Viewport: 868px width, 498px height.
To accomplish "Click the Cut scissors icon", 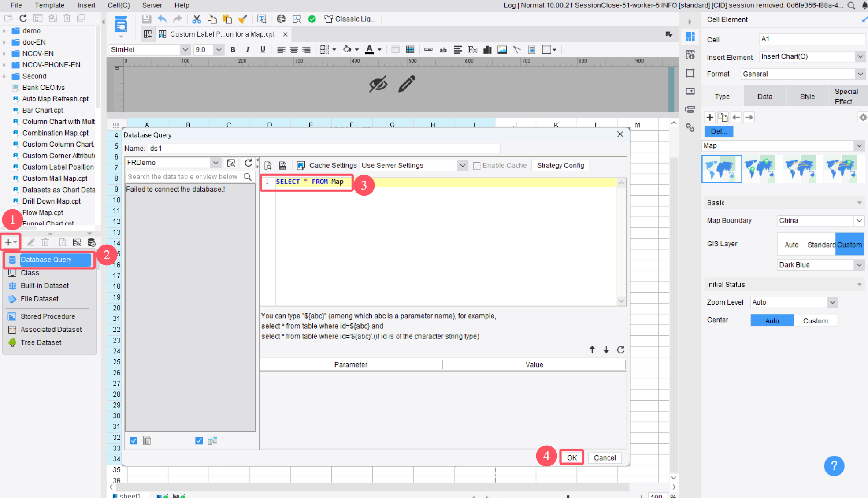I will pos(197,19).
